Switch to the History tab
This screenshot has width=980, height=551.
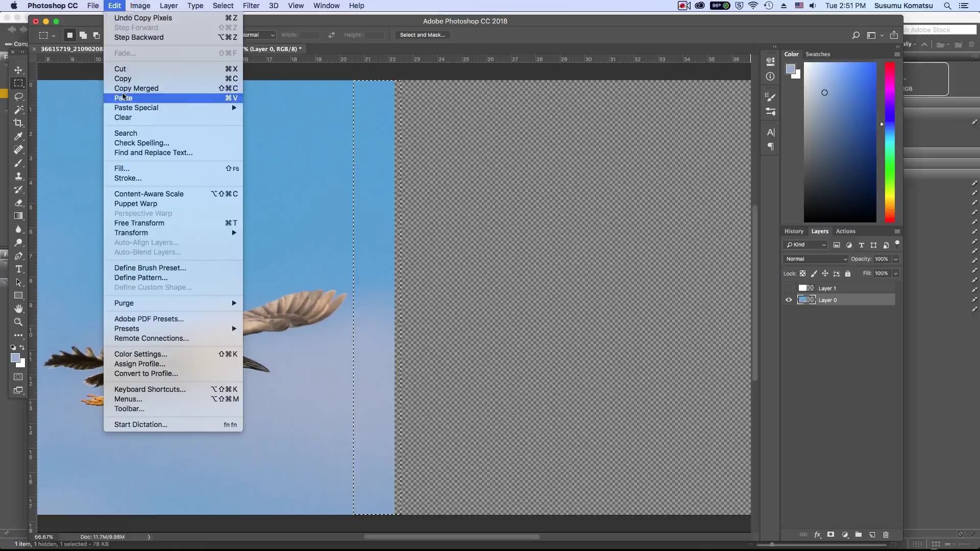(x=794, y=231)
